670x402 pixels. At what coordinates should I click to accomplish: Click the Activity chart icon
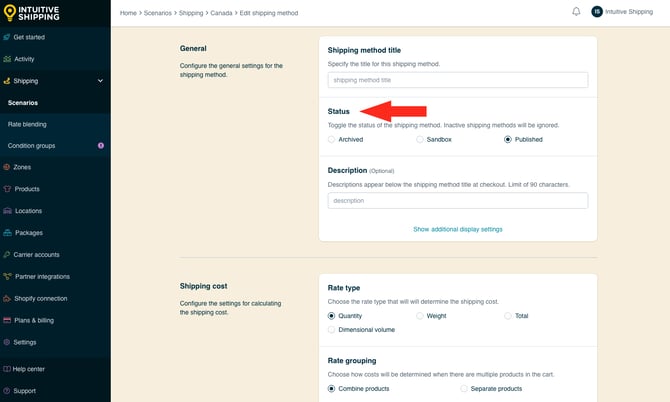[x=7, y=59]
